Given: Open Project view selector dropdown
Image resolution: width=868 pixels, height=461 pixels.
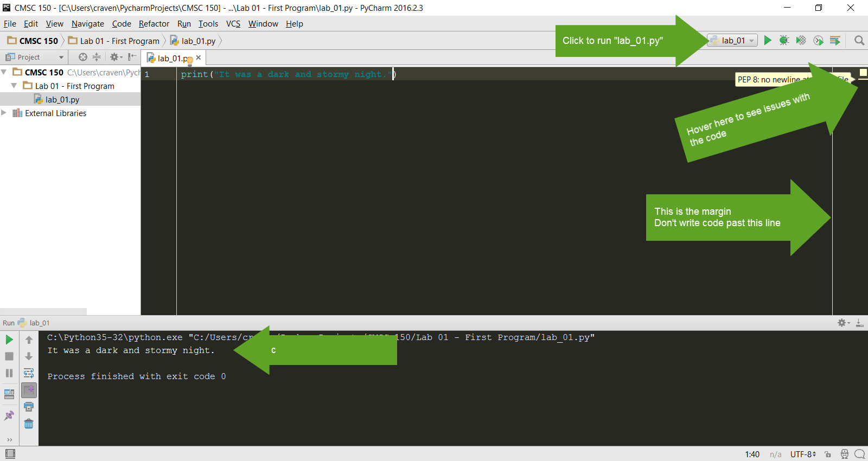Looking at the screenshot, I should 35,57.
